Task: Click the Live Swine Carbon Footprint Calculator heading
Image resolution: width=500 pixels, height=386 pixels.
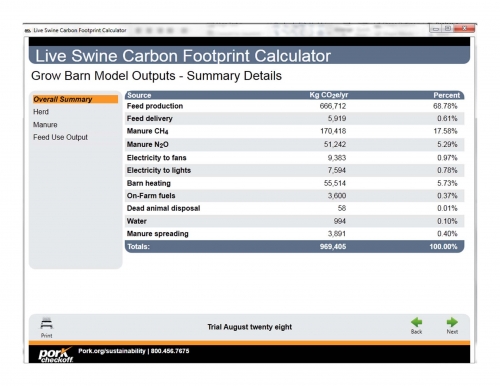Action: click(183, 56)
